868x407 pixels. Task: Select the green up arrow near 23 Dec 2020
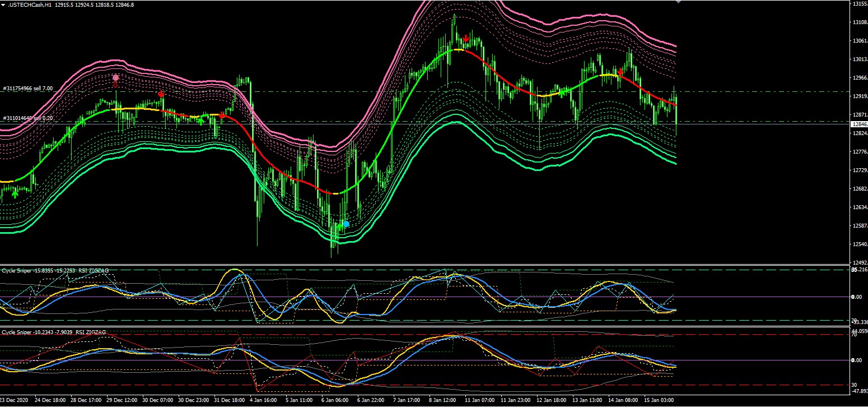coord(15,194)
